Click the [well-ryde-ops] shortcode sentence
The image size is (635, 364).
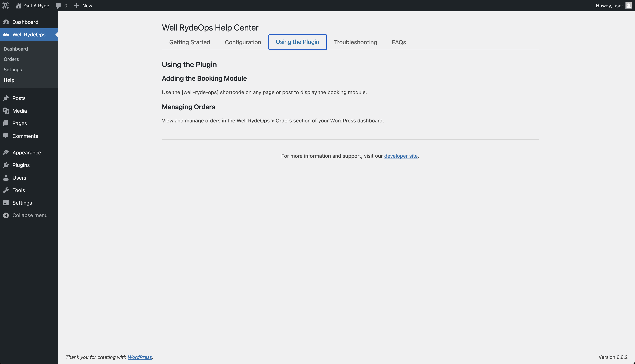[x=264, y=92]
